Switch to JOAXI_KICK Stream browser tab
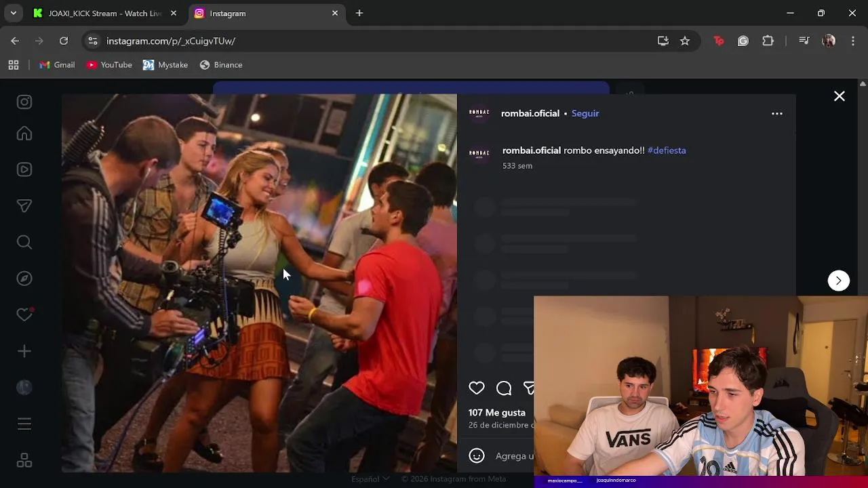This screenshot has width=868, height=488. coord(105,13)
